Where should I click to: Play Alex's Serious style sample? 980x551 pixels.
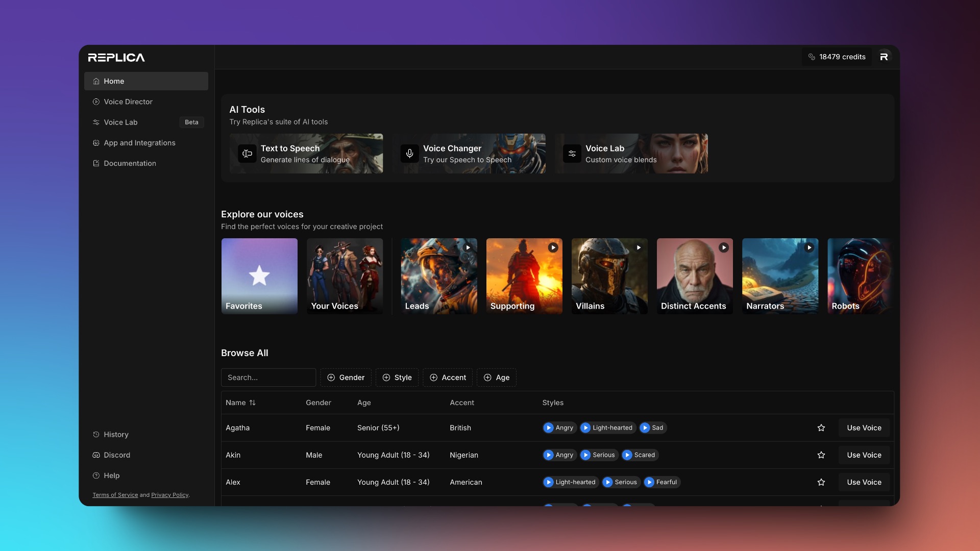tap(621, 482)
